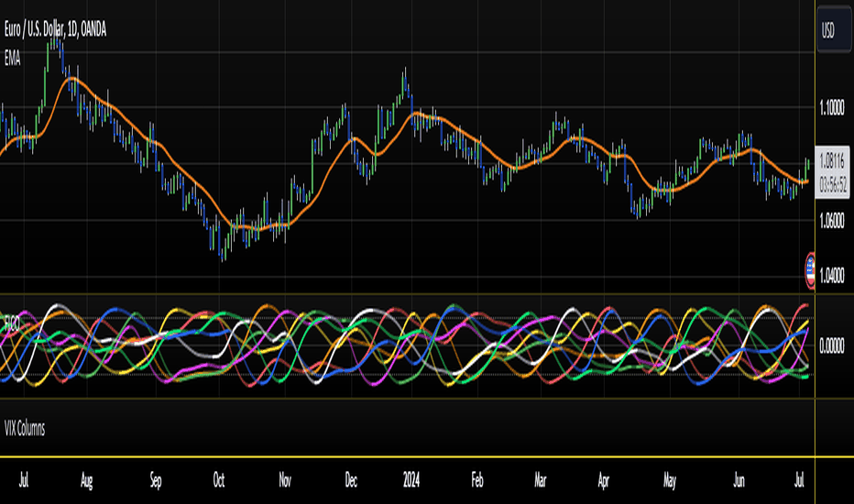The width and height of the screenshot is (854, 504).
Task: Click the 1.06000 price scale label
Action: click(832, 221)
